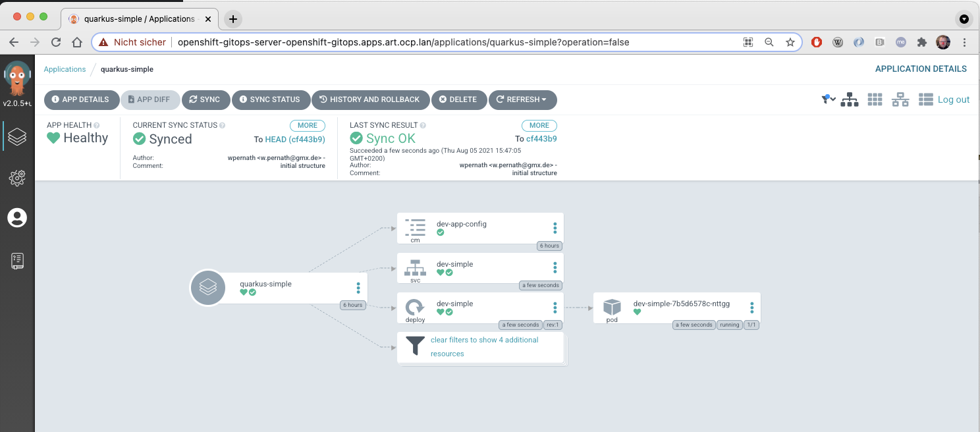980x432 pixels.
Task: Select the pod cube icon
Action: click(x=612, y=307)
